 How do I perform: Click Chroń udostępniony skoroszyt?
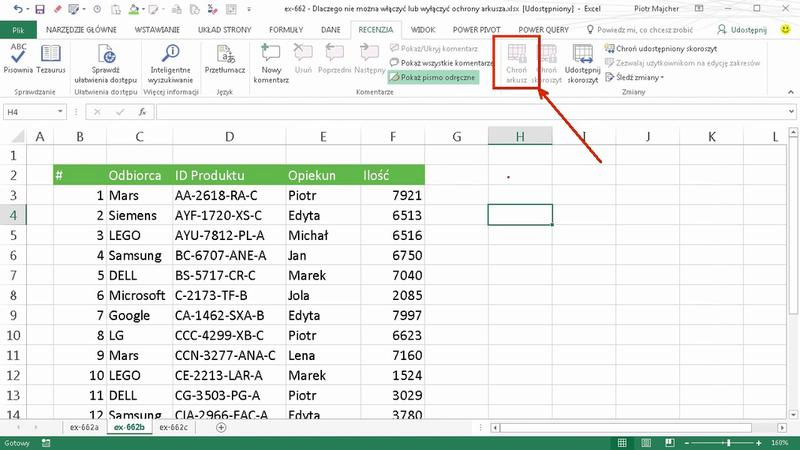coord(661,48)
